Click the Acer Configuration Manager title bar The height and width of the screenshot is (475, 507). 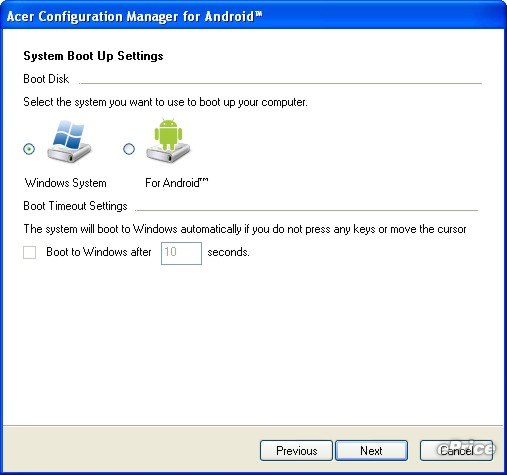click(253, 16)
